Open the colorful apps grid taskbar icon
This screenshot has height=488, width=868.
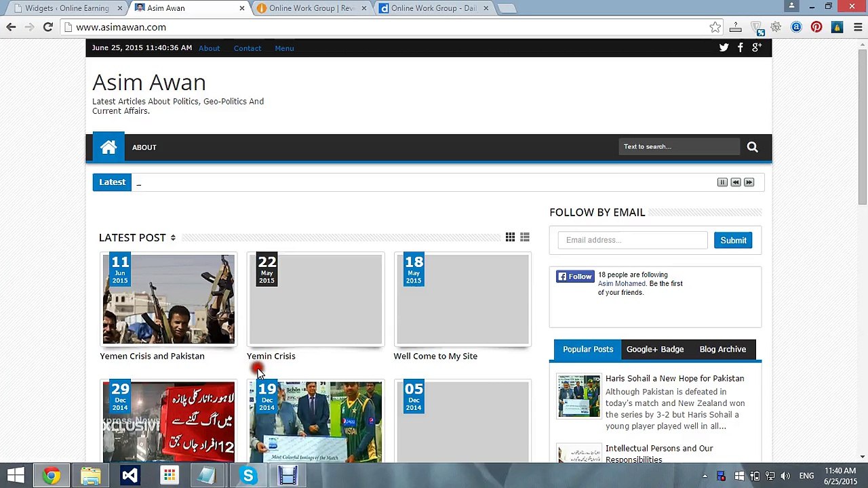169,476
